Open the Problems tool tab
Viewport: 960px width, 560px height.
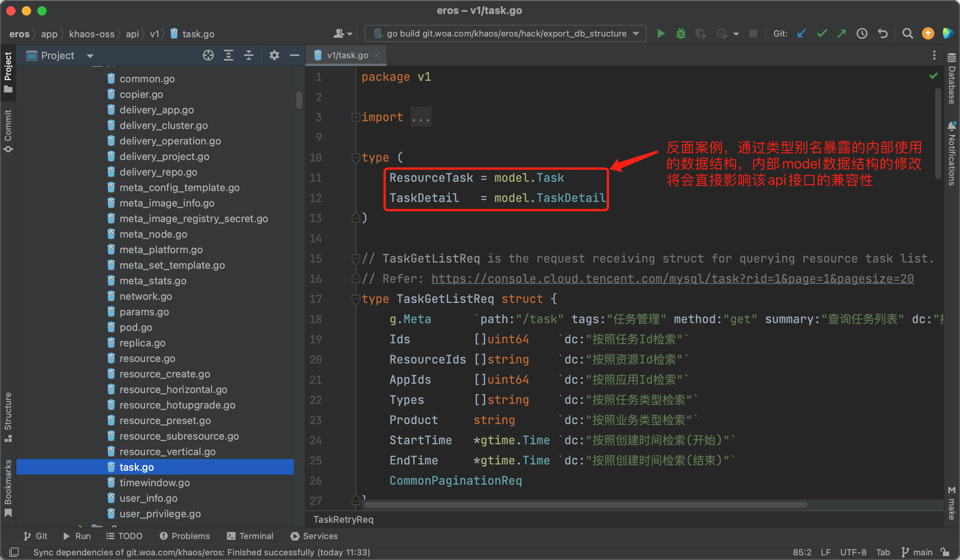click(185, 536)
